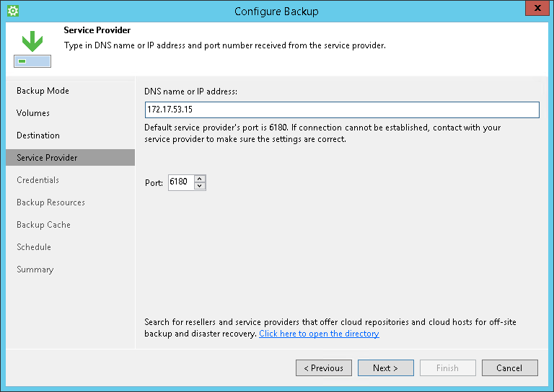Image resolution: width=554 pixels, height=392 pixels.
Task: Proceed with the Next button
Action: click(386, 368)
